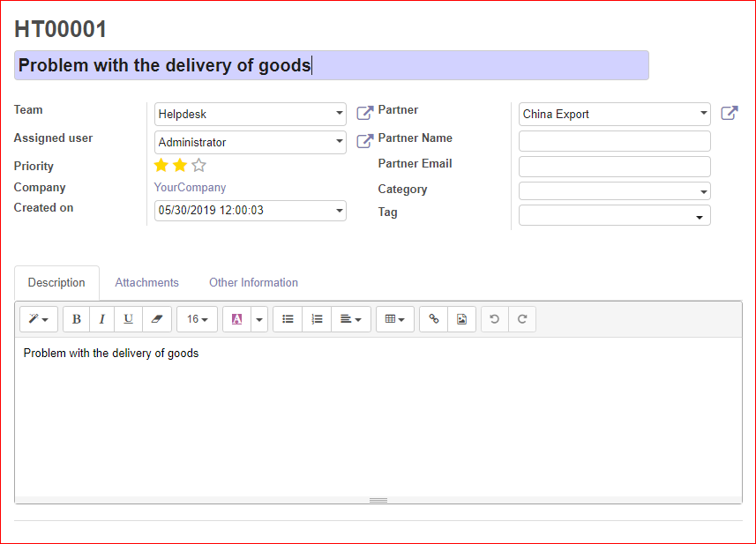Switch to the Other Information tab
Image resolution: width=756 pixels, height=544 pixels.
pyautogui.click(x=253, y=282)
